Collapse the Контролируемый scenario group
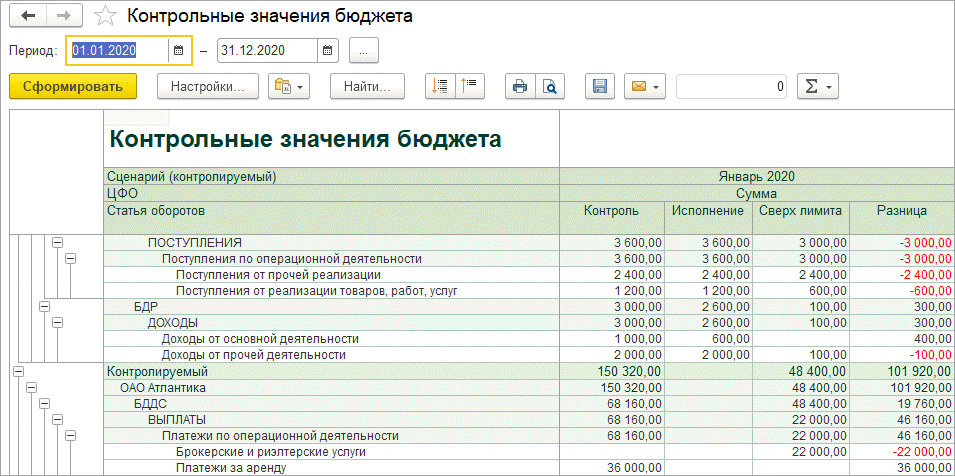The image size is (955, 476). tap(18, 371)
